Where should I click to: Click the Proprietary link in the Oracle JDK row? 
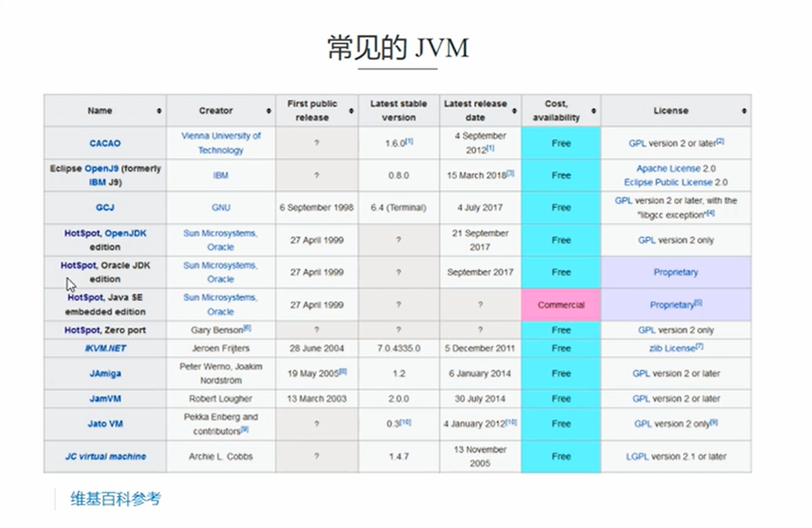click(676, 272)
